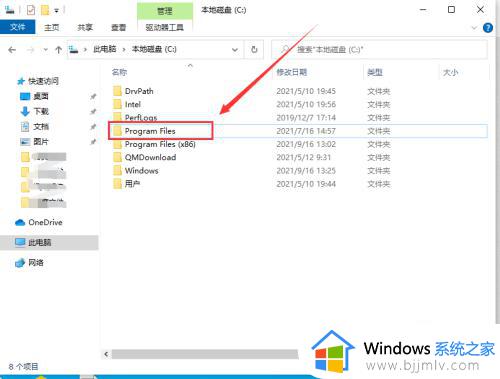Open the recent locations dropdown
Screen dimensions: 500x379
(46, 50)
